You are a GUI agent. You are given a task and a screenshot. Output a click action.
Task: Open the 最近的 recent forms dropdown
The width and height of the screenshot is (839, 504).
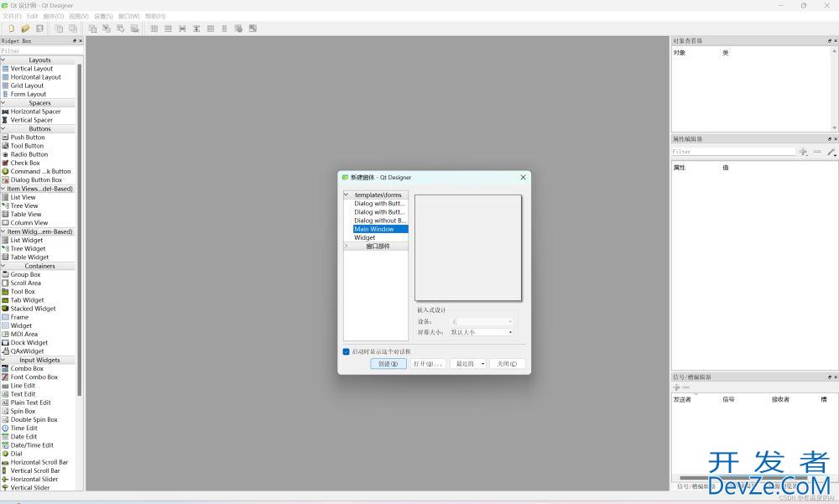(468, 364)
